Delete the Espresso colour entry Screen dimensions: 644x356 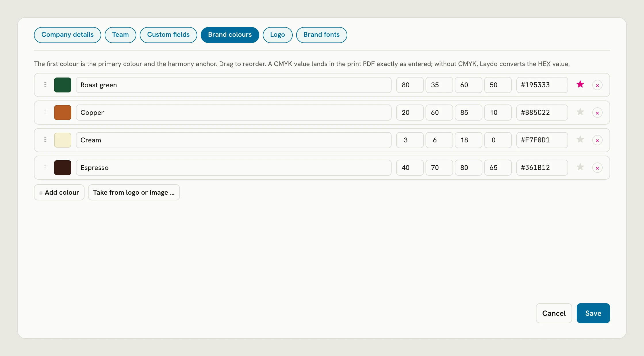[597, 168]
